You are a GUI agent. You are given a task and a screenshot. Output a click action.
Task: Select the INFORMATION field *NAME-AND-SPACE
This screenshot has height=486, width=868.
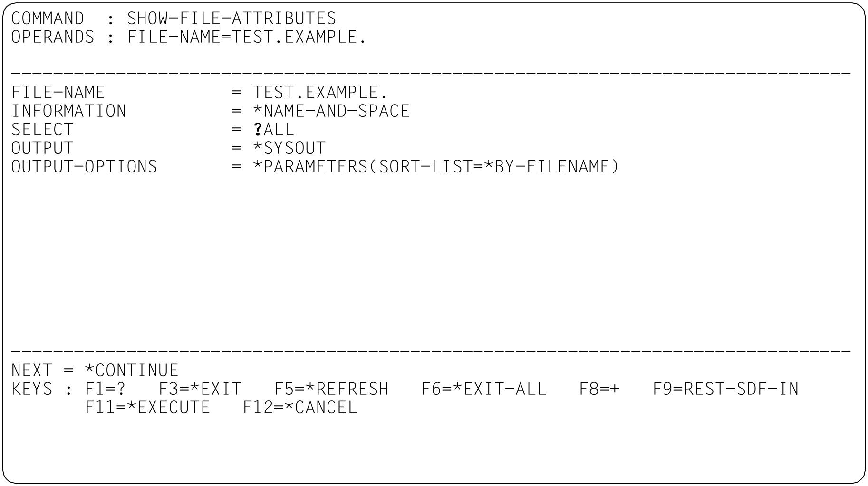point(331,111)
